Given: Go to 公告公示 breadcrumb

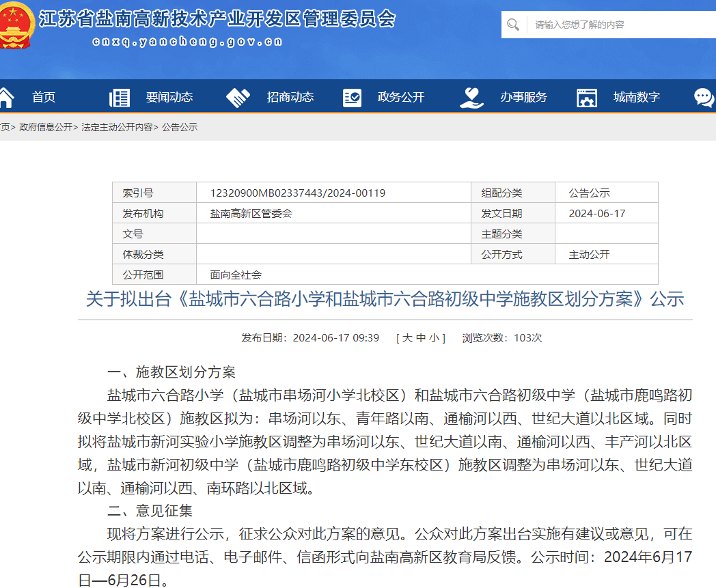Looking at the screenshot, I should (x=180, y=127).
